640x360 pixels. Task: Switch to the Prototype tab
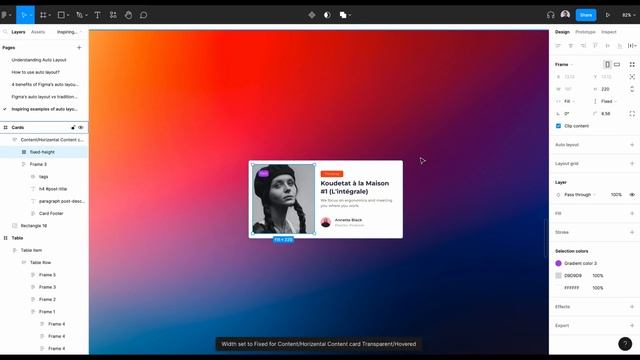585,32
